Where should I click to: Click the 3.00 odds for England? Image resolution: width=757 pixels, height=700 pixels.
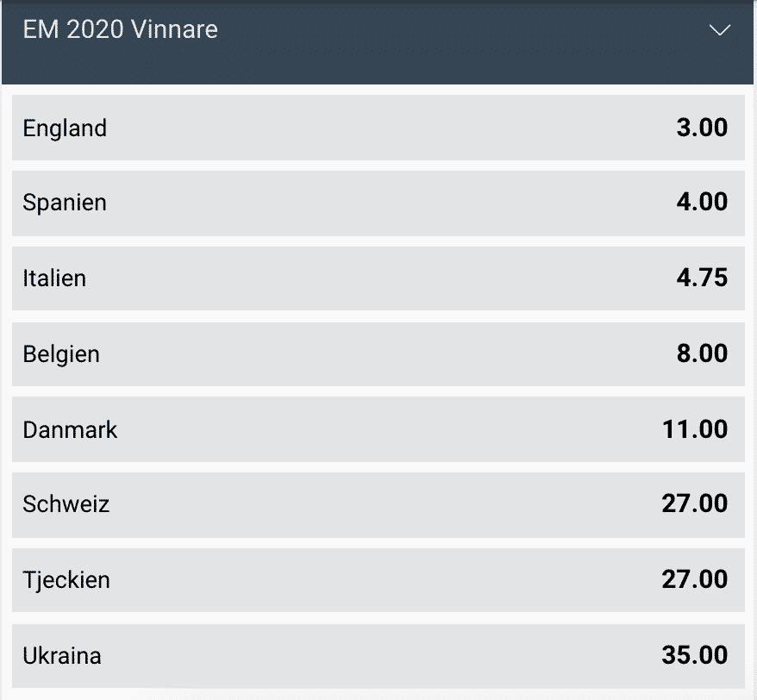click(x=702, y=128)
